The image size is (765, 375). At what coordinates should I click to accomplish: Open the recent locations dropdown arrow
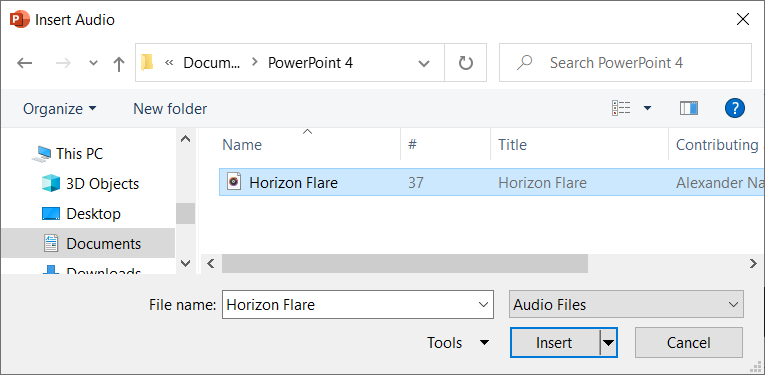coord(93,63)
